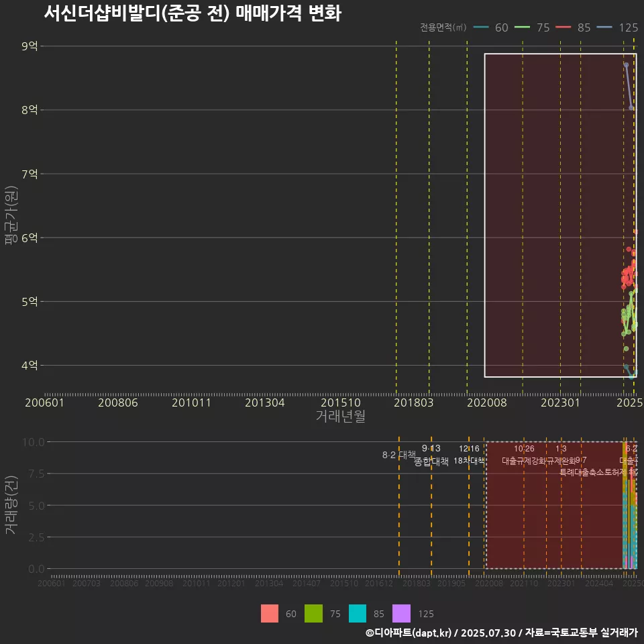
Task: Select the purple 125 swatch in bottom legend
Action: [x=401, y=613]
